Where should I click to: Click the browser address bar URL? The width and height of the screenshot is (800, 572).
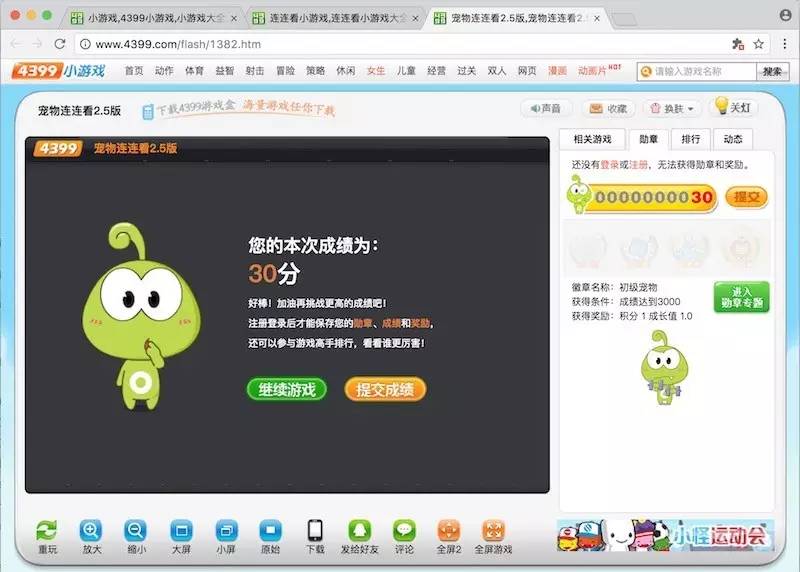(x=178, y=44)
